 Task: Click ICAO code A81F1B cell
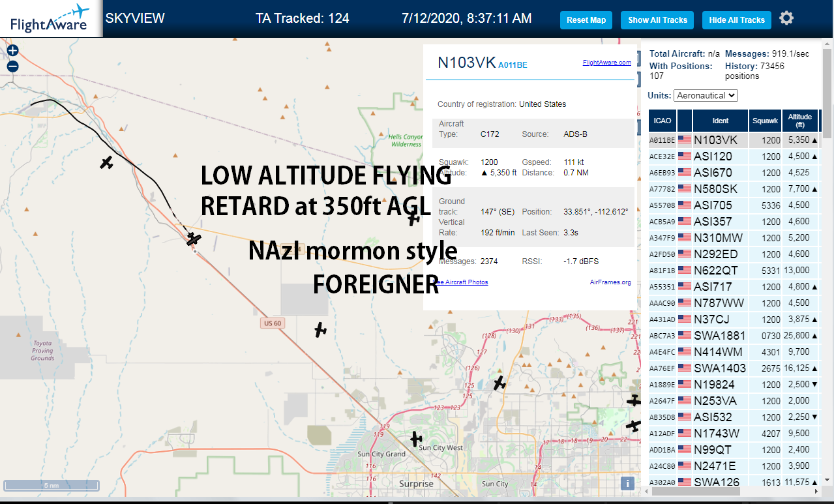coord(661,271)
